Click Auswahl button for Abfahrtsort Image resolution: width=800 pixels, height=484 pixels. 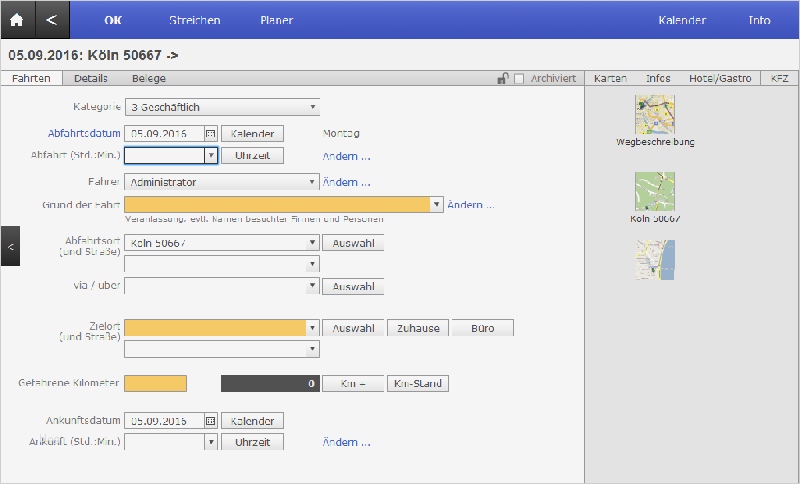(353, 243)
